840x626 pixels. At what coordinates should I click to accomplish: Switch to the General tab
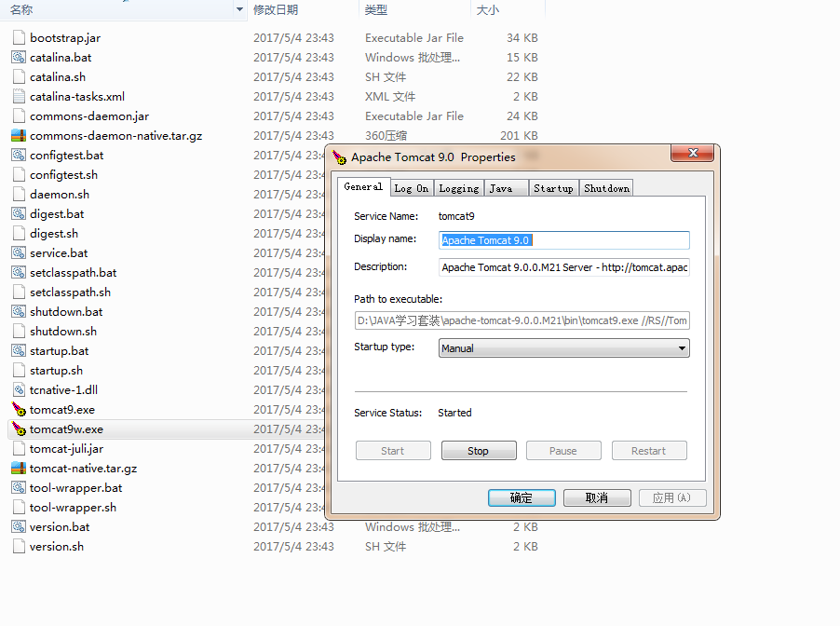364,186
